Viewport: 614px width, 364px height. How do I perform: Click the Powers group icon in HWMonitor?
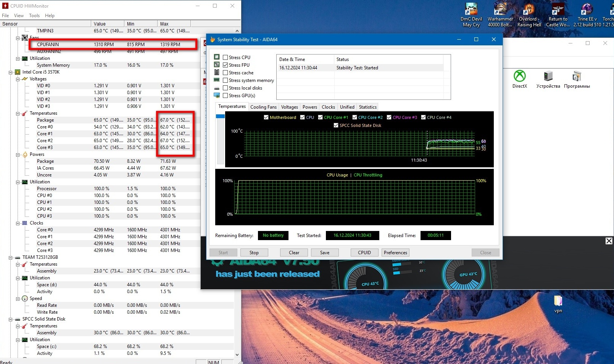pyautogui.click(x=25, y=154)
